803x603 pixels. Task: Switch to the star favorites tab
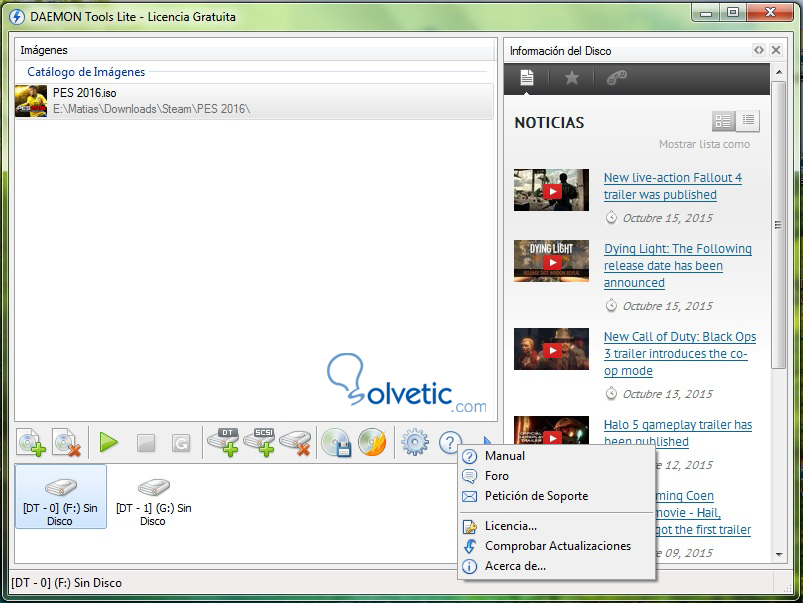[x=572, y=78]
